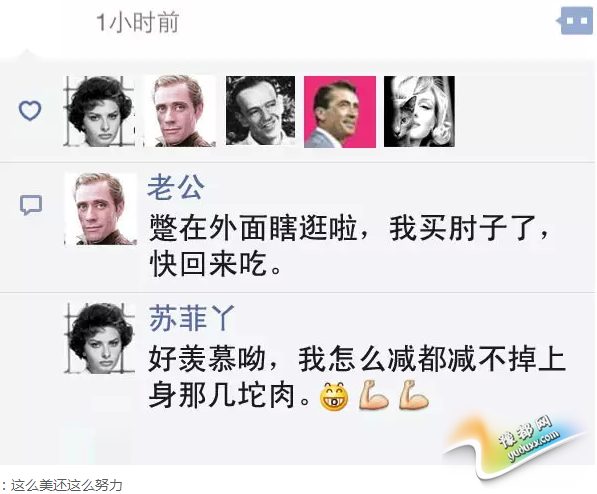
Task: Click the 1小时前 timestamp
Action: click(138, 22)
